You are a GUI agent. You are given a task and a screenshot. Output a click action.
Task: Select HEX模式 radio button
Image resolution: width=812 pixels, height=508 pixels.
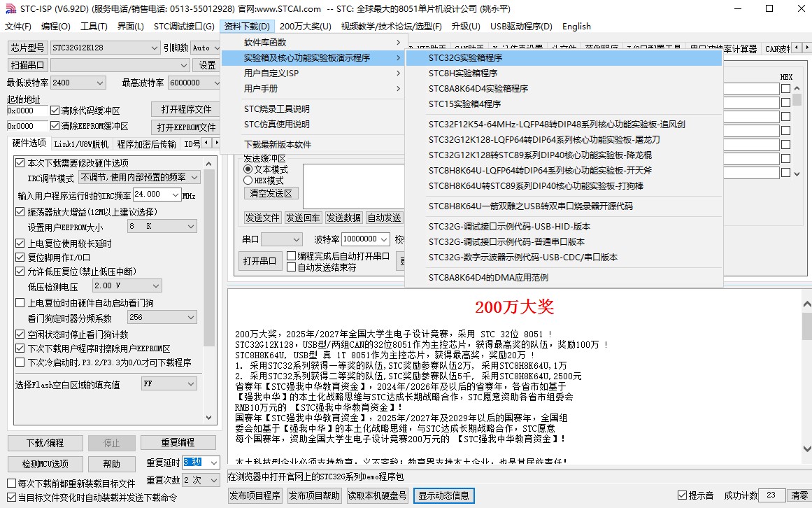(248, 181)
